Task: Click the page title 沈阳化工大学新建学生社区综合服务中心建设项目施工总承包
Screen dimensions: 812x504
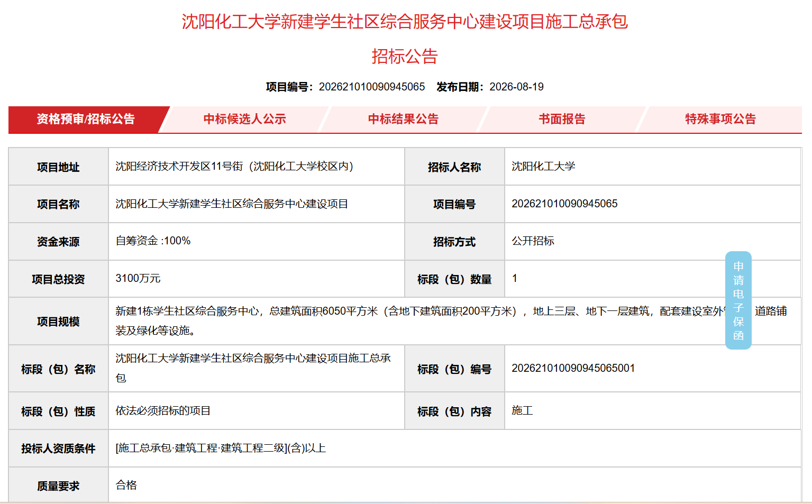Action: click(x=405, y=22)
